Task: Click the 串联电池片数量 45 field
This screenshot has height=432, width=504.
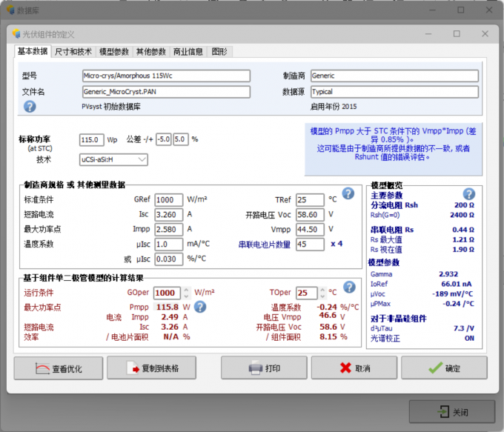Action: [x=310, y=245]
